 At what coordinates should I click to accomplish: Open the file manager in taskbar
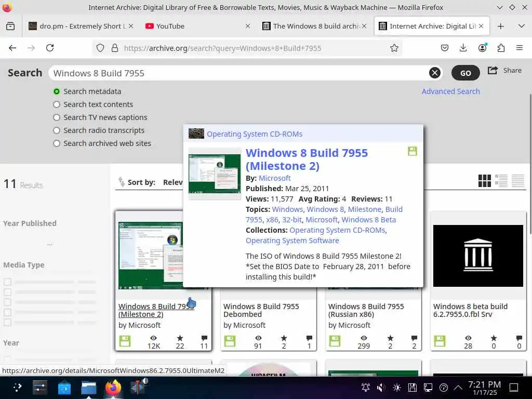click(x=89, y=387)
